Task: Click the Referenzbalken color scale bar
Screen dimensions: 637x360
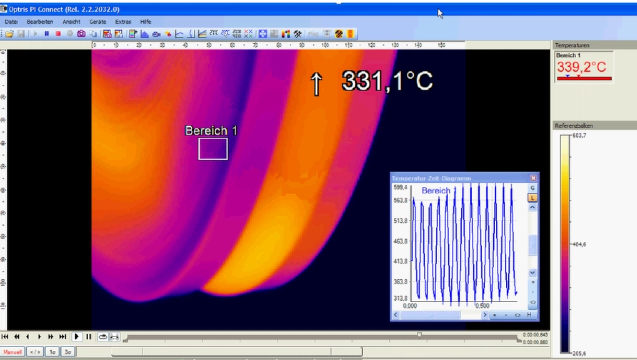Action: [x=565, y=244]
